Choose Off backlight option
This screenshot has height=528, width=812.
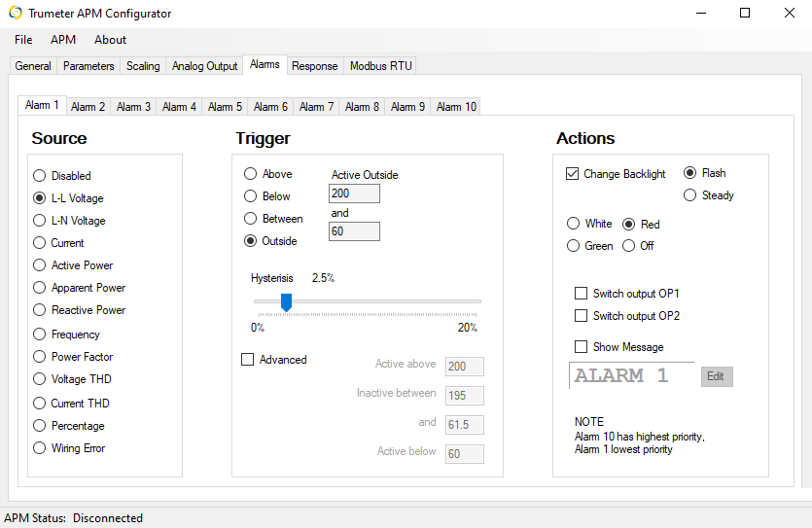(x=638, y=246)
